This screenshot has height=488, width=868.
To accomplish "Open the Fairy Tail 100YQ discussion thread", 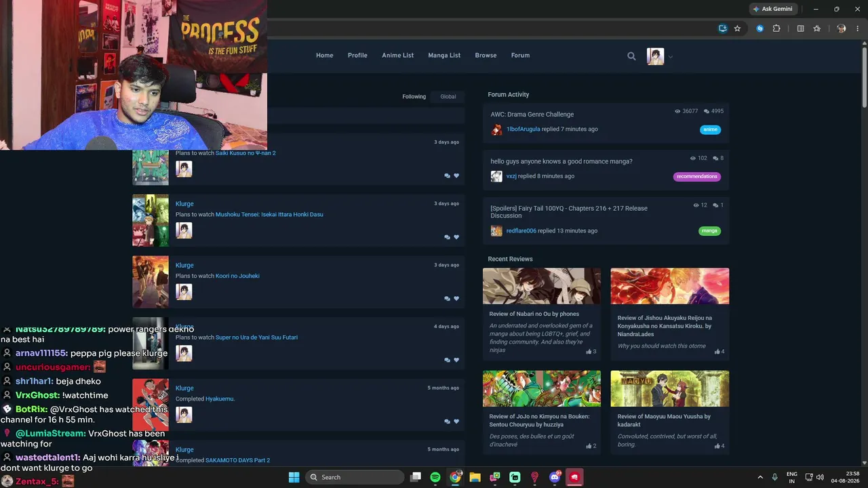I will click(x=569, y=212).
